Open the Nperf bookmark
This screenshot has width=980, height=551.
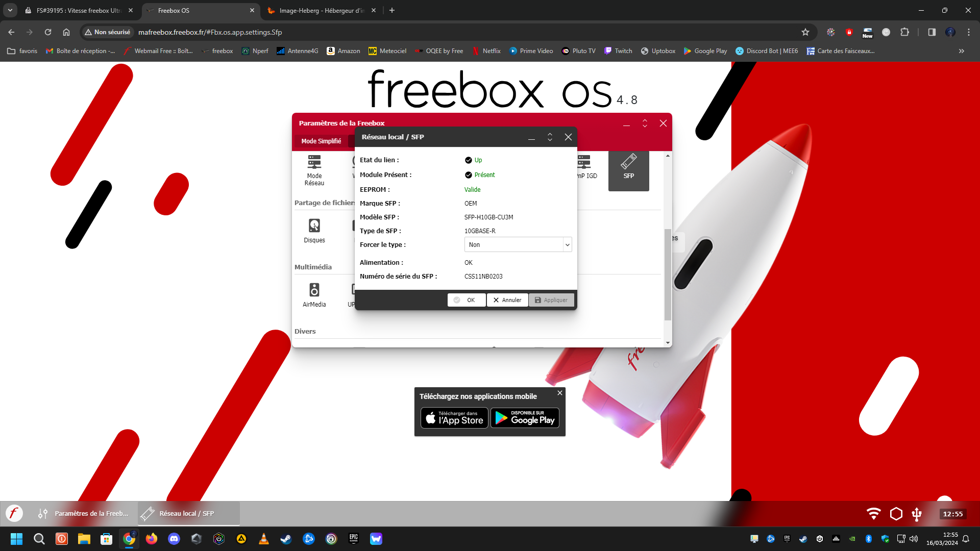(255, 51)
